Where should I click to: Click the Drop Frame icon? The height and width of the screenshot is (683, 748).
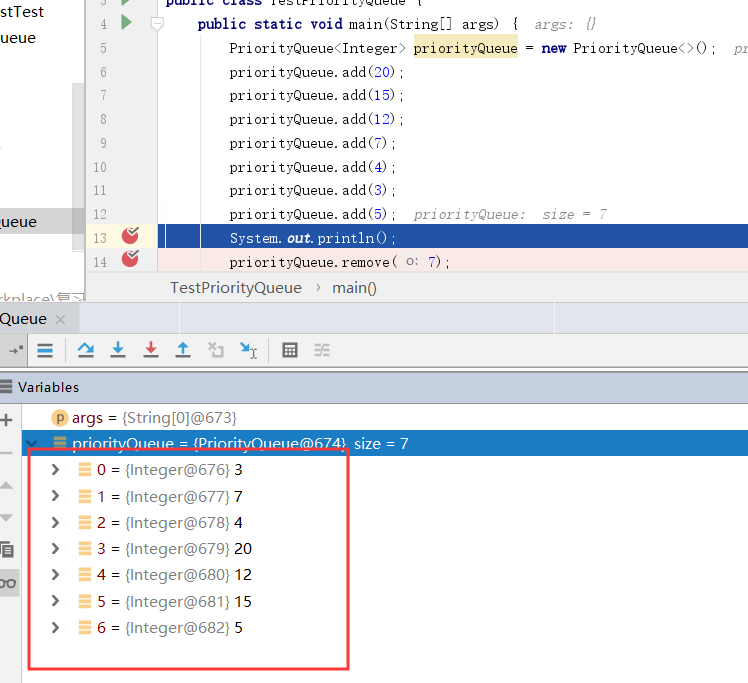216,351
